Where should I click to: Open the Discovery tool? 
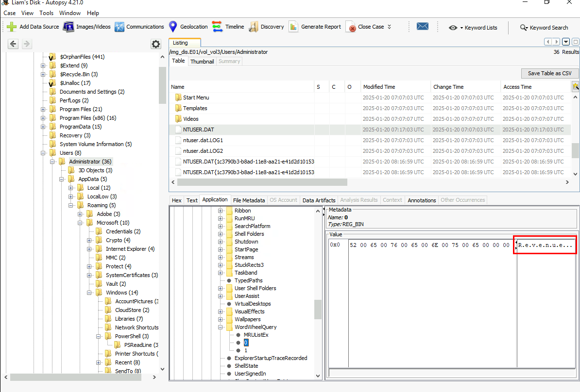coord(254,27)
